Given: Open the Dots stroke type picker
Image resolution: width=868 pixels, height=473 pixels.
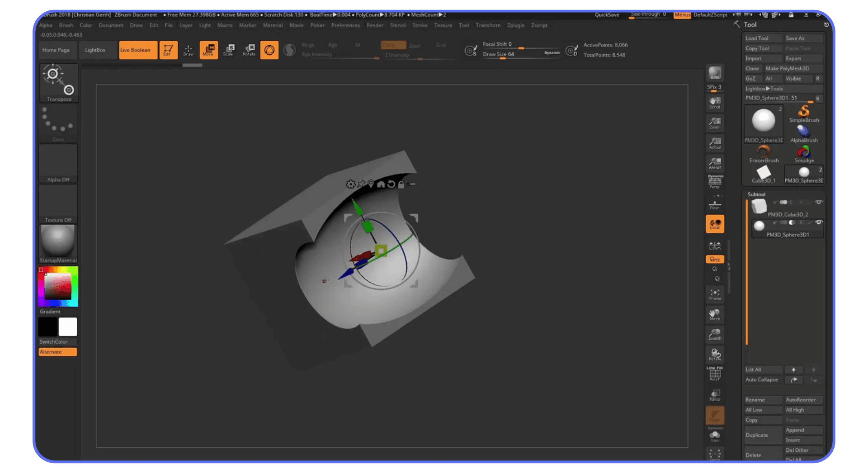Looking at the screenshot, I should click(x=58, y=123).
